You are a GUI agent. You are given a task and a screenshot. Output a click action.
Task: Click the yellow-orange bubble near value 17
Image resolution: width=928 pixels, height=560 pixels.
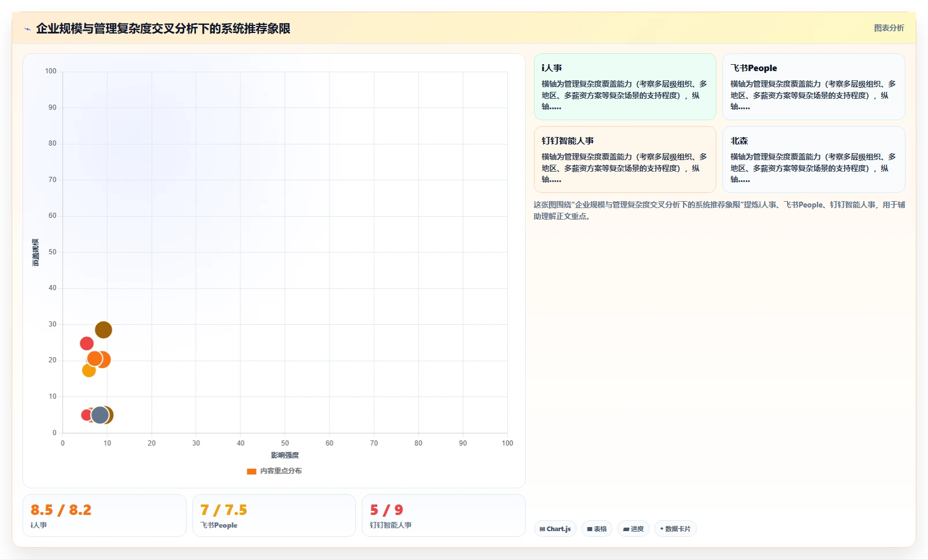click(x=88, y=370)
